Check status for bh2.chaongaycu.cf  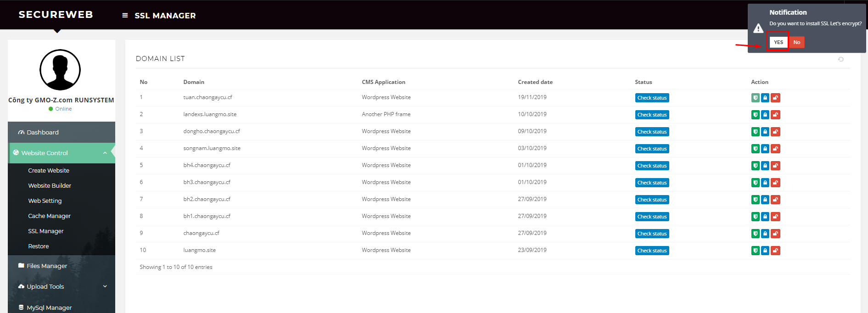point(652,200)
